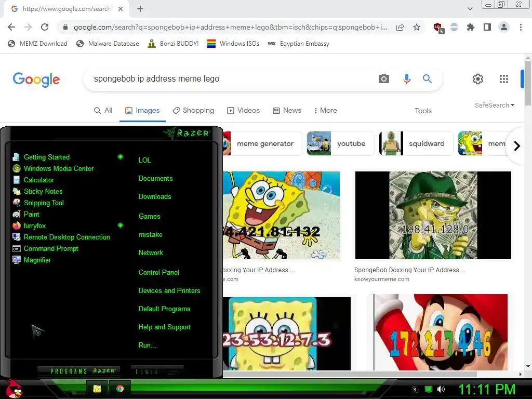The width and height of the screenshot is (532, 399).
Task: Open the share page icon in address bar
Action: coord(400,27)
